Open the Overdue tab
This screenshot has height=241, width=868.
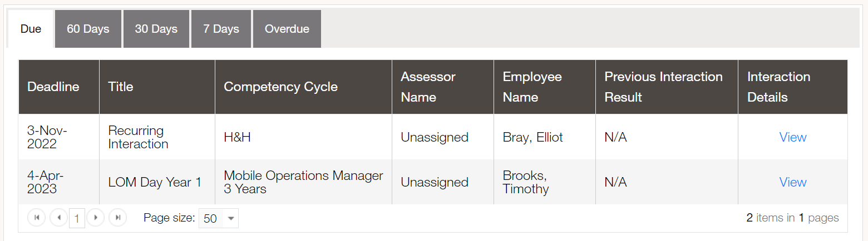point(287,29)
